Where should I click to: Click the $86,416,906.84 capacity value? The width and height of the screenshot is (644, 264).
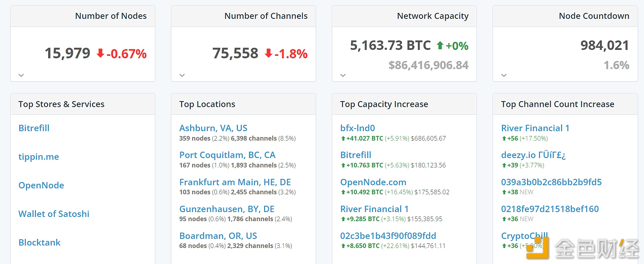click(x=428, y=65)
